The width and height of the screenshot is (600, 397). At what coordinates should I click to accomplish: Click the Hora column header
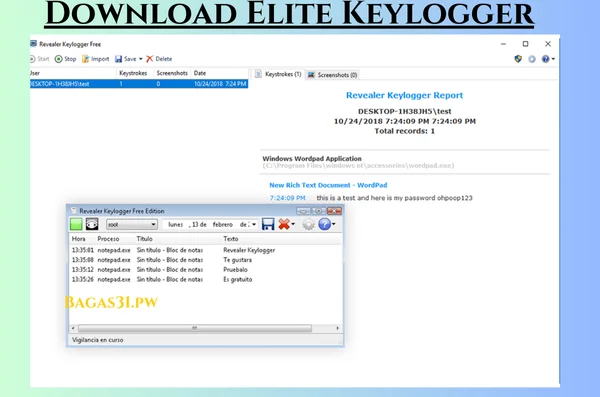click(x=79, y=239)
